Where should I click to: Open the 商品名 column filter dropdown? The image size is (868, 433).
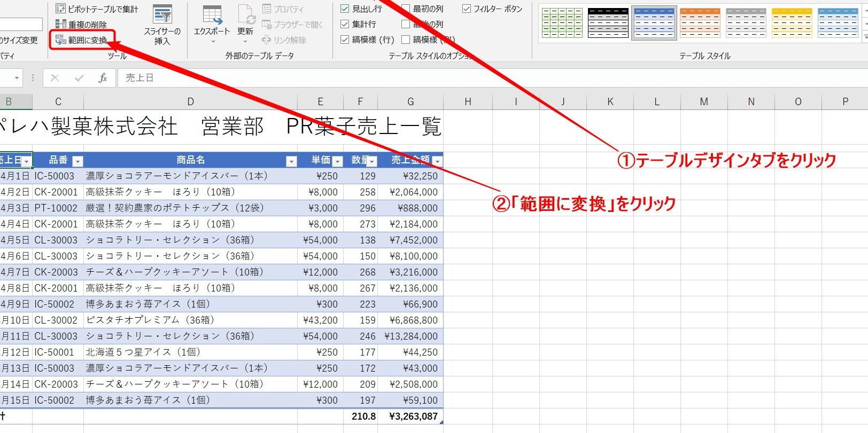pyautogui.click(x=291, y=161)
